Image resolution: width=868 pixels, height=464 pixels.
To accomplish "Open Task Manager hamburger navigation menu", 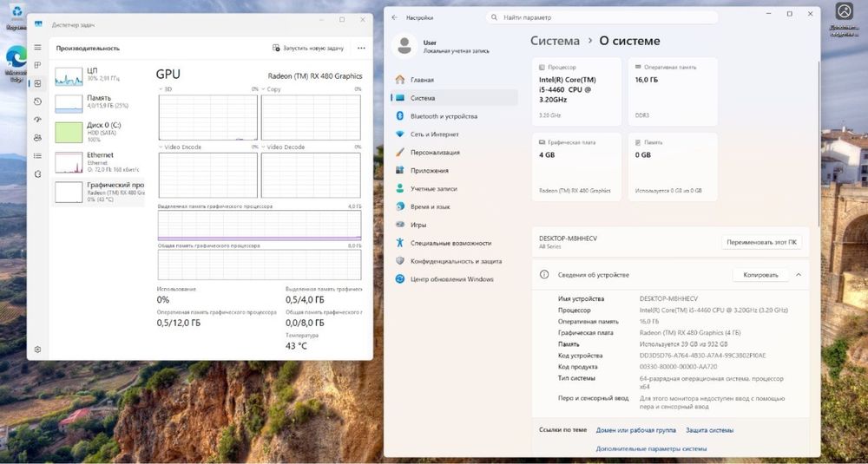I will [x=37, y=48].
